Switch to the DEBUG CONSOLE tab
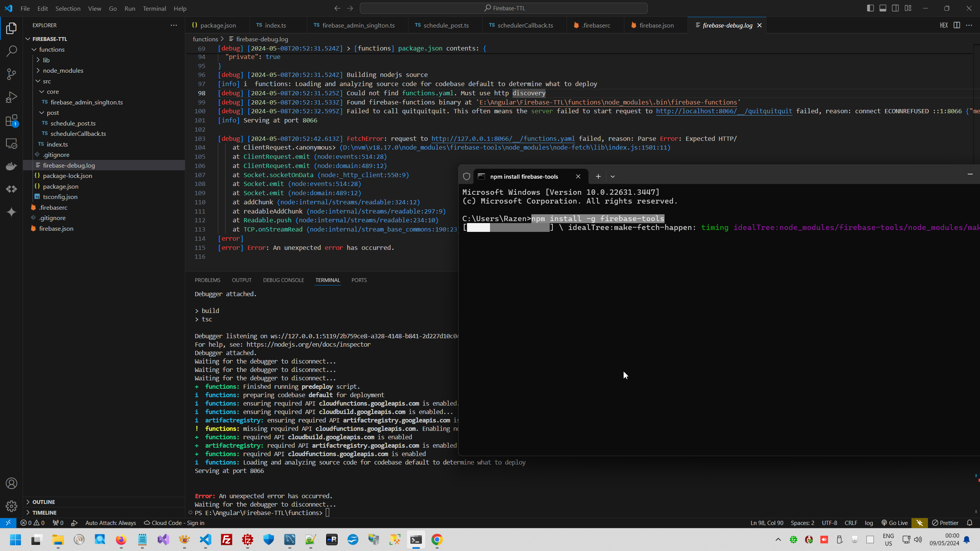 283,280
